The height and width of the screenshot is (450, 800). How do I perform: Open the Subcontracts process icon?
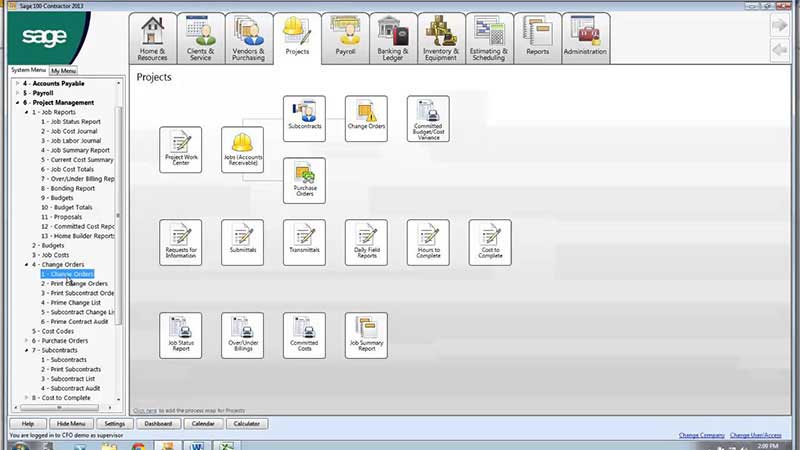coord(305,118)
